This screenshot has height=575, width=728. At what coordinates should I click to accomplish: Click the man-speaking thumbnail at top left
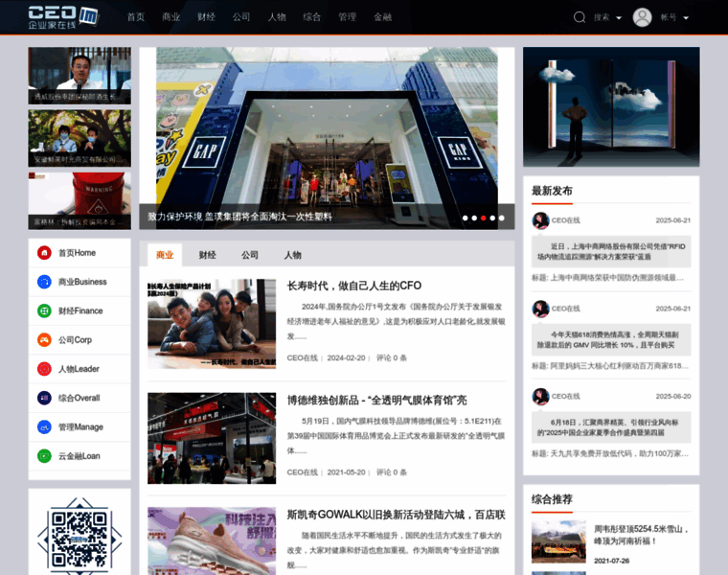pos(80,76)
